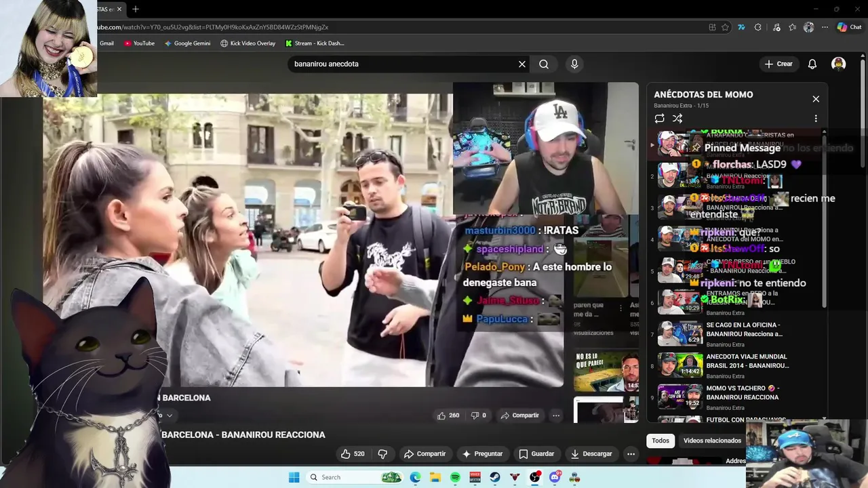Click the Crear button
Viewport: 868px width, 488px height.
pos(778,64)
